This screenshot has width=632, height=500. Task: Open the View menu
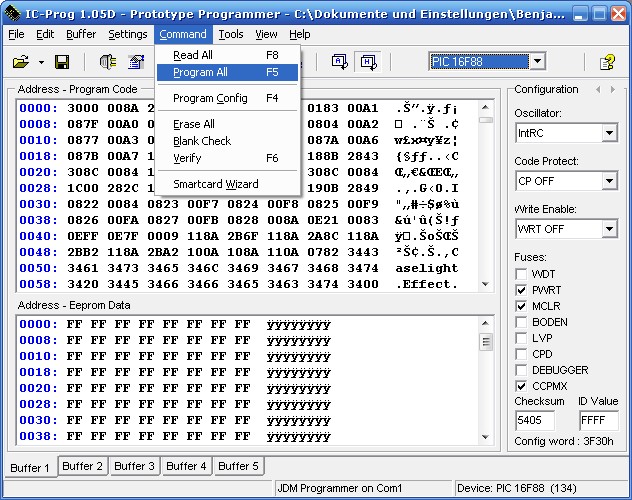(x=266, y=34)
